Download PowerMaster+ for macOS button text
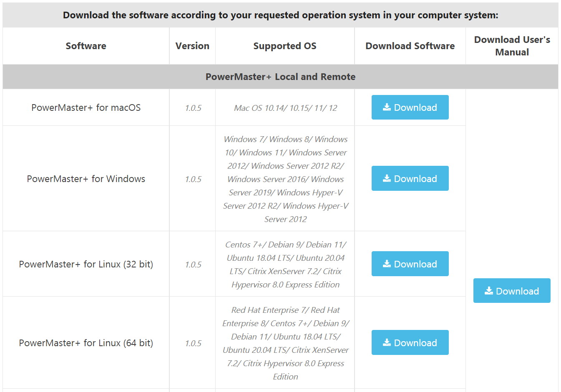Viewport: 561px width, 392px height. (415, 107)
